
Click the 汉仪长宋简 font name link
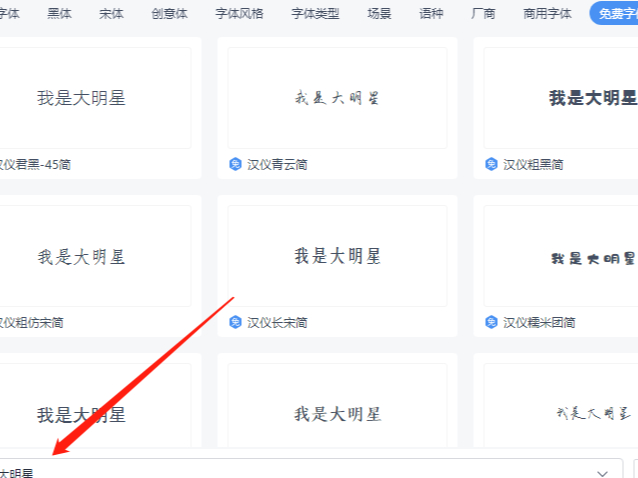pos(277,322)
